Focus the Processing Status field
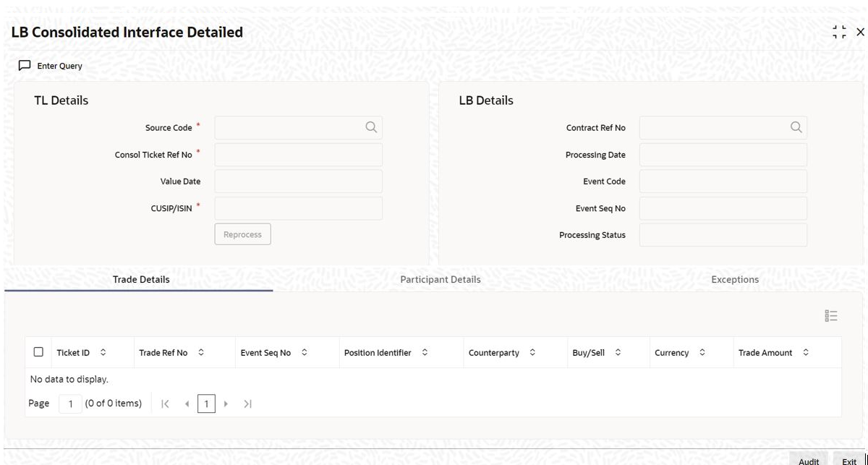The image size is (868, 465). pyautogui.click(x=723, y=235)
